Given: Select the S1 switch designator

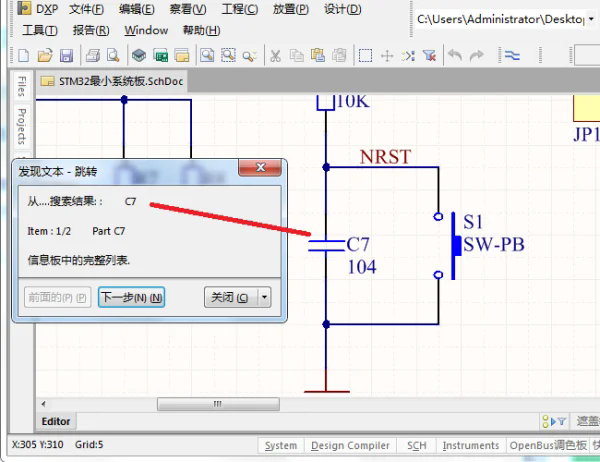Looking at the screenshot, I should (473, 222).
